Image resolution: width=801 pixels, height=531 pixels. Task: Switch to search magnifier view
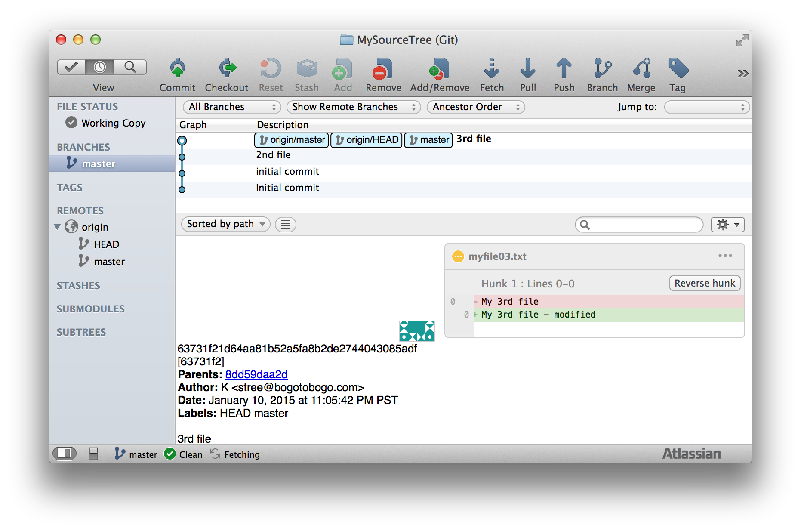130,67
